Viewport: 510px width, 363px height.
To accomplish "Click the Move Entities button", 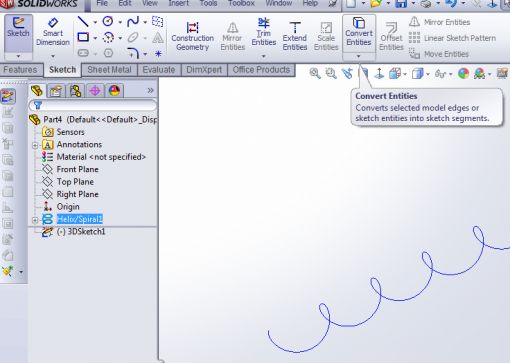I will [x=439, y=54].
